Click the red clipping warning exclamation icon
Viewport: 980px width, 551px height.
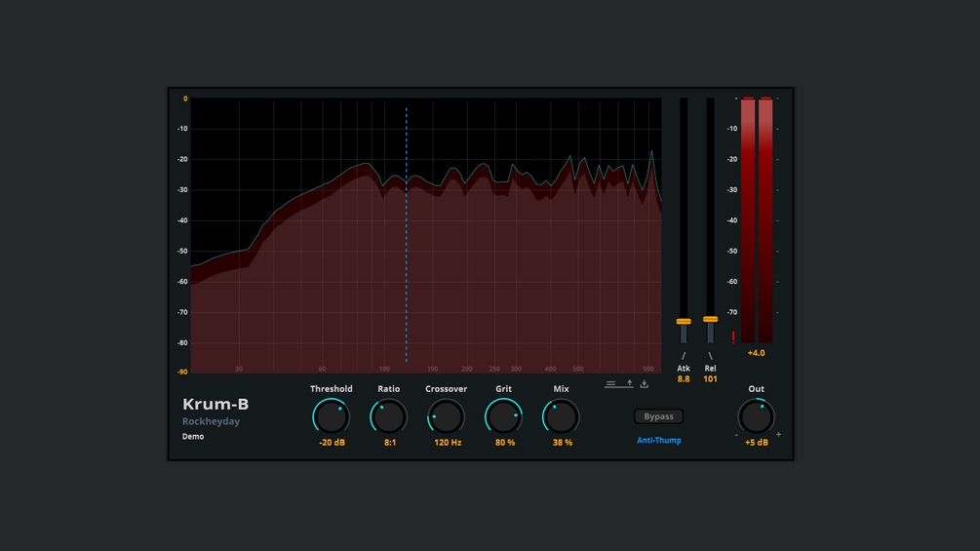(x=733, y=337)
